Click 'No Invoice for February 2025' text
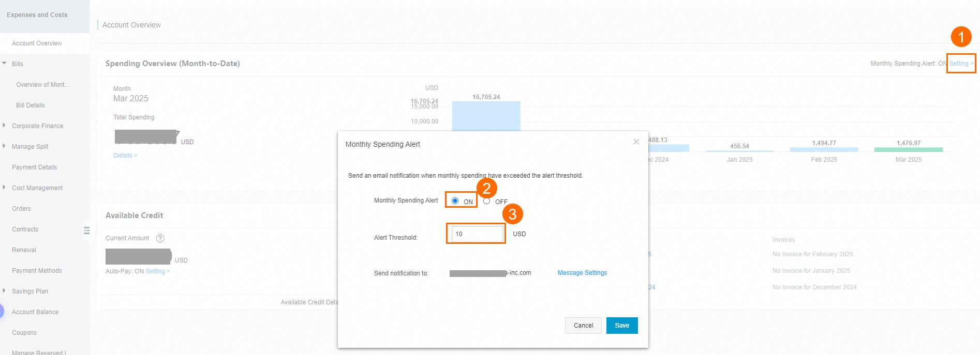This screenshot has height=355, width=980. [x=812, y=254]
